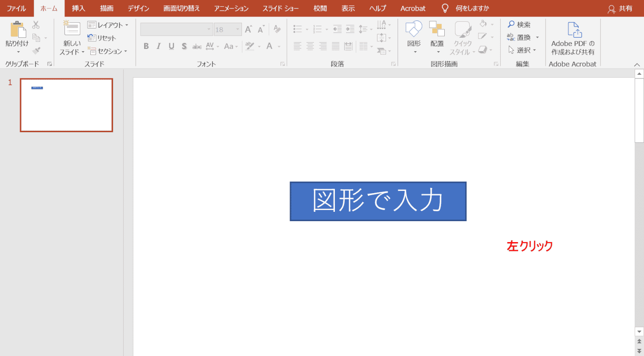
Task: Open the font name combo box
Action: 177,29
